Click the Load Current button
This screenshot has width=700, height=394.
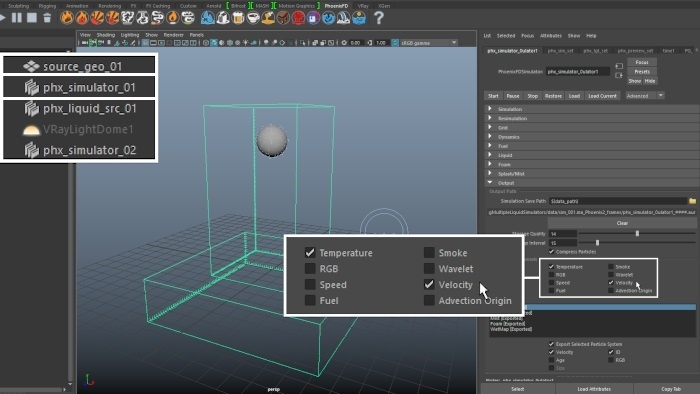coord(602,96)
